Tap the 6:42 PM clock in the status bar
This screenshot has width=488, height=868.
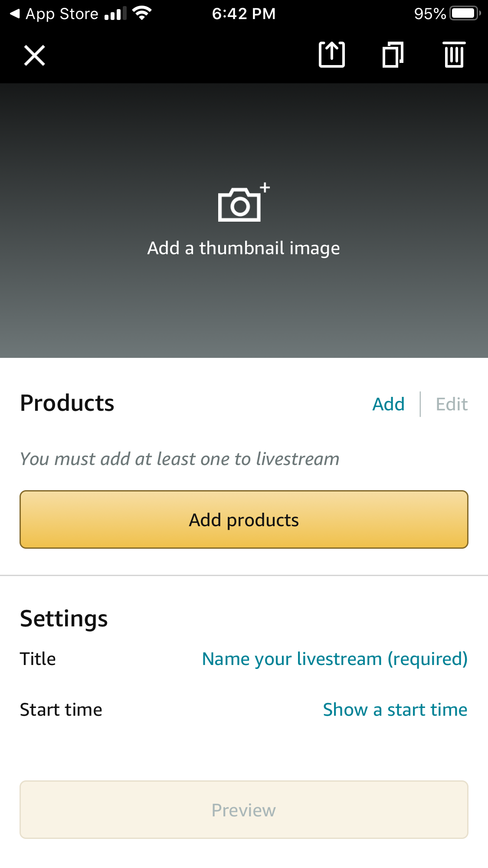coord(244,14)
